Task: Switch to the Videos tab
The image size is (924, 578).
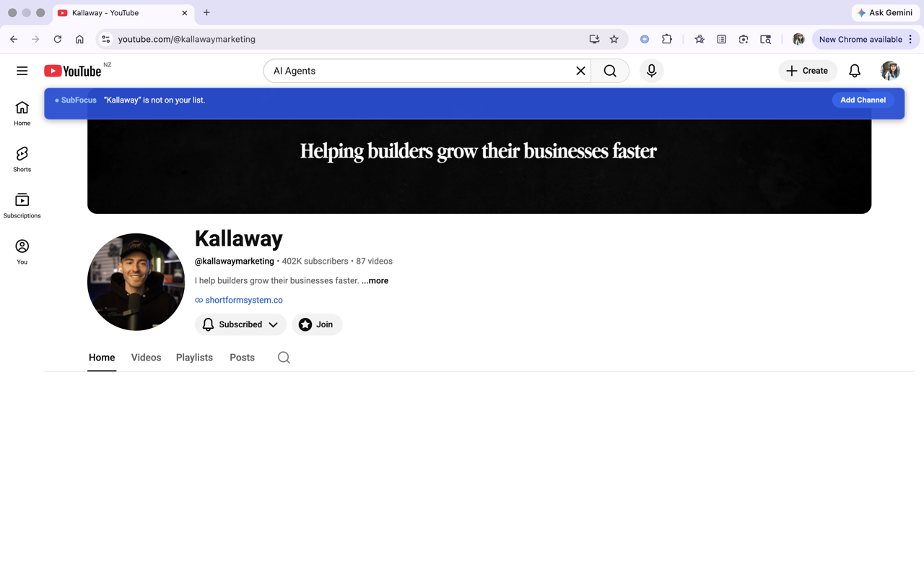Action: click(146, 358)
